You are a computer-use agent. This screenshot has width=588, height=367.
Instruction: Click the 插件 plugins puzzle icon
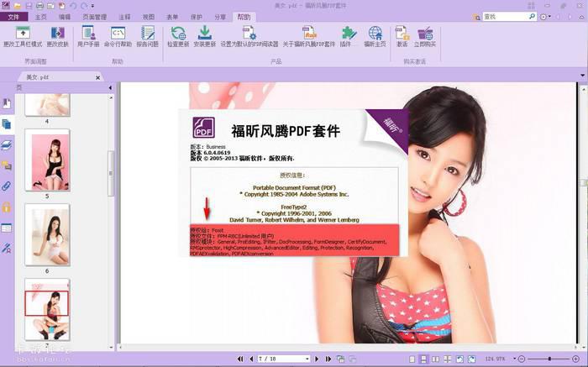point(349,33)
